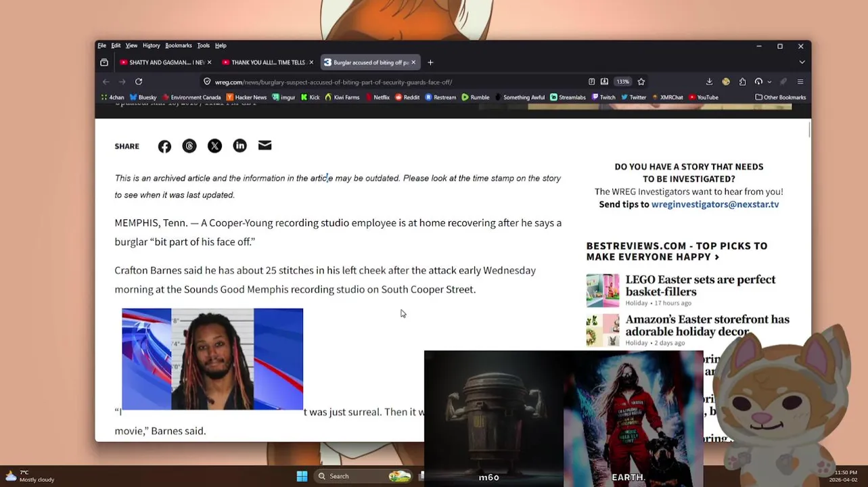This screenshot has height=487, width=868.
Task: Open a new browser tab
Action: tap(430, 62)
